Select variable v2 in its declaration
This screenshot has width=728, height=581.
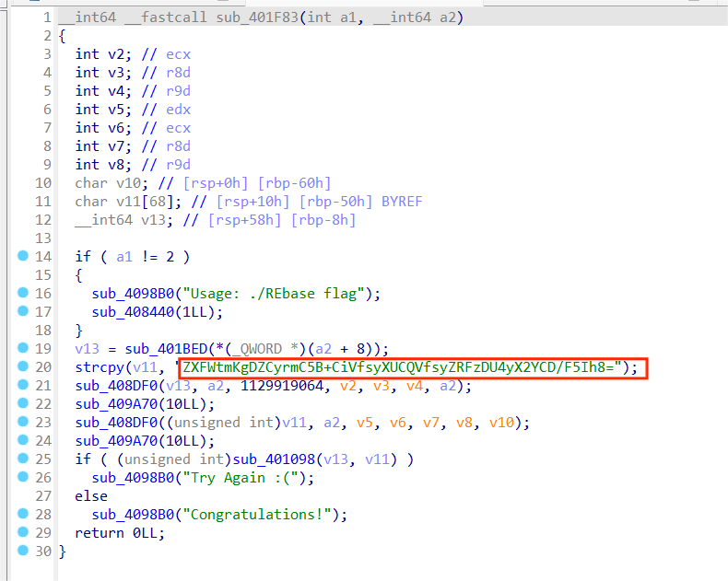116,54
